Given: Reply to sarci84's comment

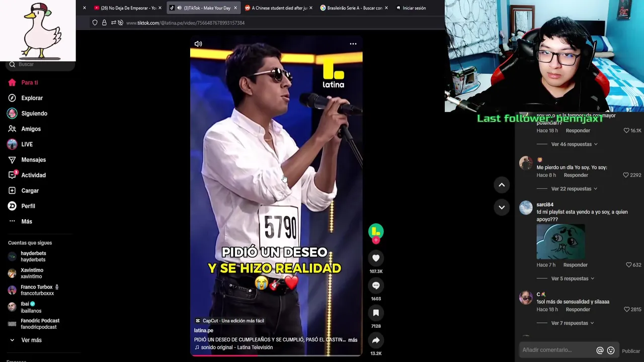Looking at the screenshot, I should (576, 265).
